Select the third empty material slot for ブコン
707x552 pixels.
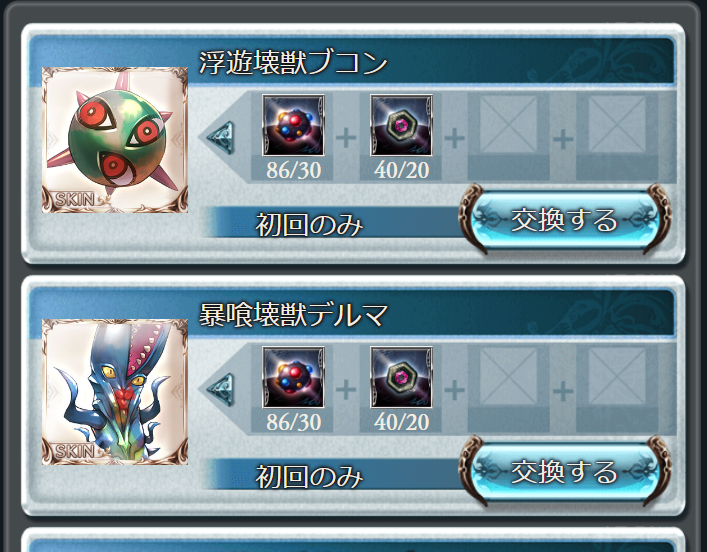pos(509,125)
